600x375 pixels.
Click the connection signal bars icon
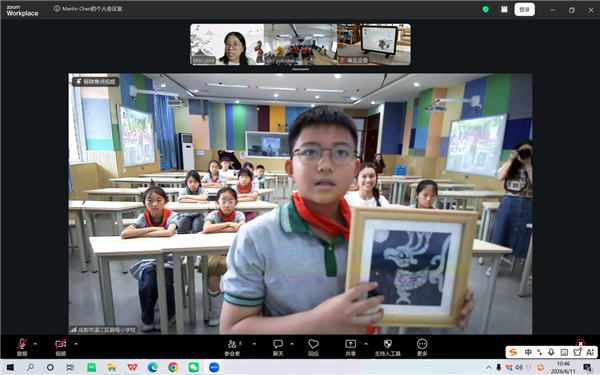(x=73, y=329)
